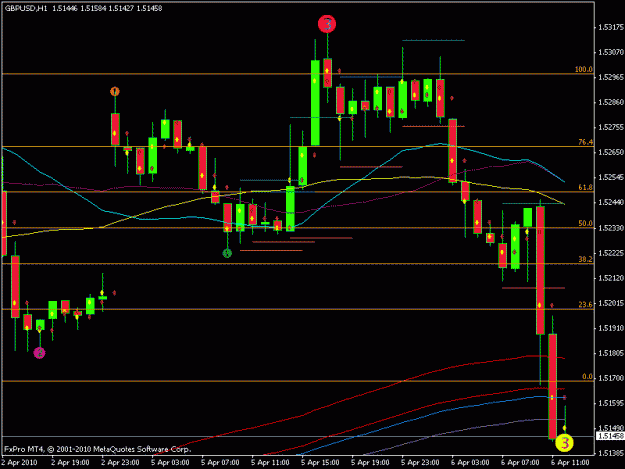The image size is (625, 469).
Task: Click price scale value 1.51805
Action: (611, 353)
